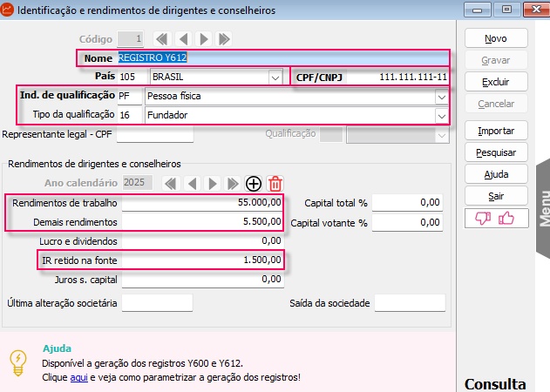Click the Excluir button
The height and width of the screenshot is (392, 550).
pos(496,82)
